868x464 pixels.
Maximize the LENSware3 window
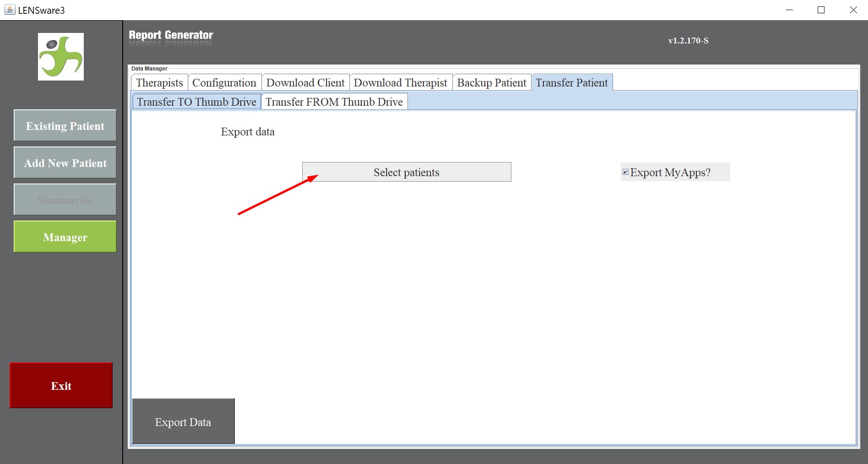click(821, 10)
